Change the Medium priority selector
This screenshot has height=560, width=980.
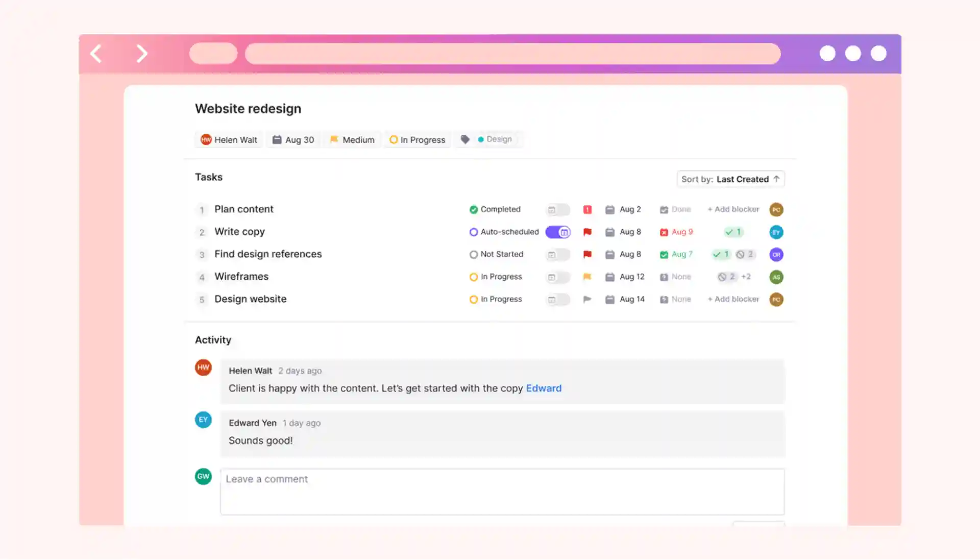click(x=352, y=140)
